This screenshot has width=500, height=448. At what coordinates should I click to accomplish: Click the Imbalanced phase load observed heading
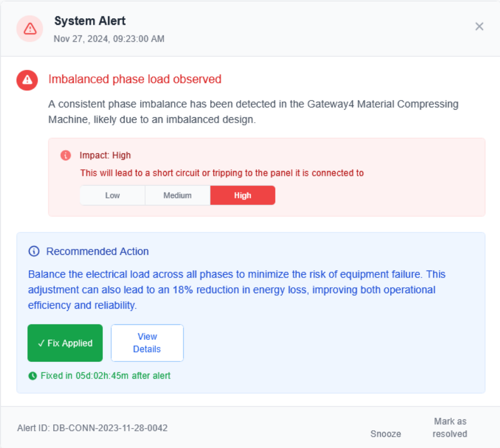tap(135, 80)
